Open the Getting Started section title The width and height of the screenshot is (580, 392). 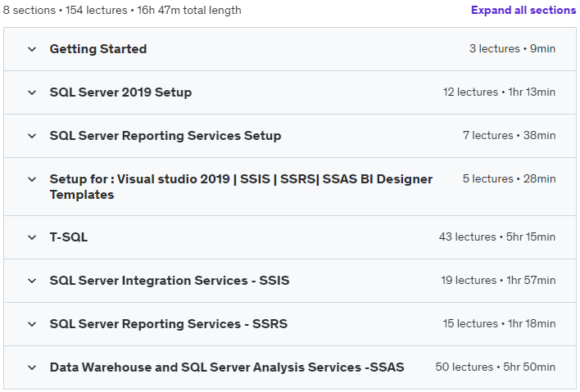tap(98, 49)
